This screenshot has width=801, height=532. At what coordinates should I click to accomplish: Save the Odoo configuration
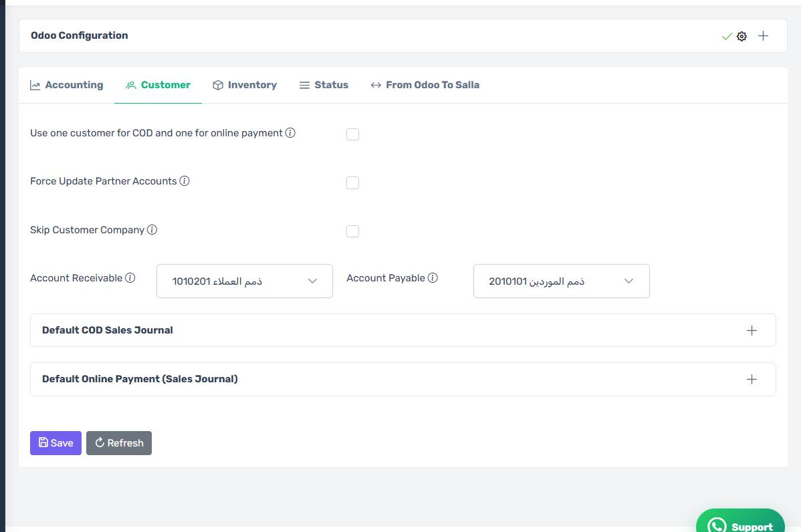tap(55, 443)
